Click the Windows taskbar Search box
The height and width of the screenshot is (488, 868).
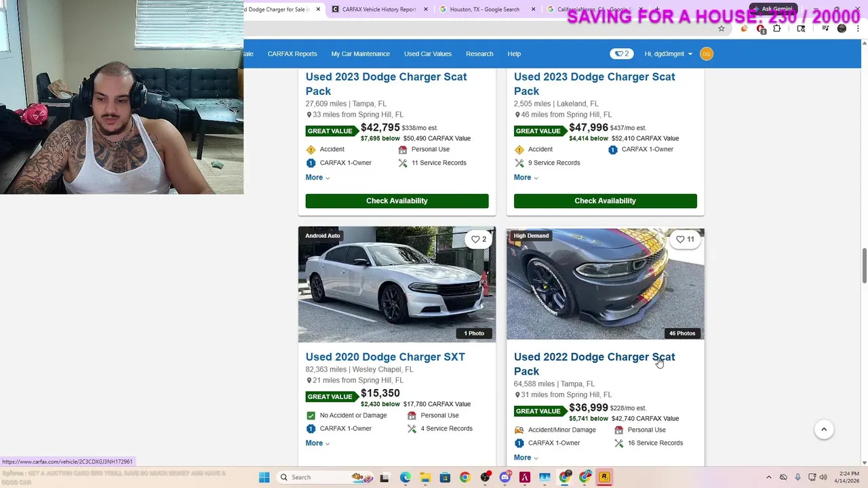point(324,477)
